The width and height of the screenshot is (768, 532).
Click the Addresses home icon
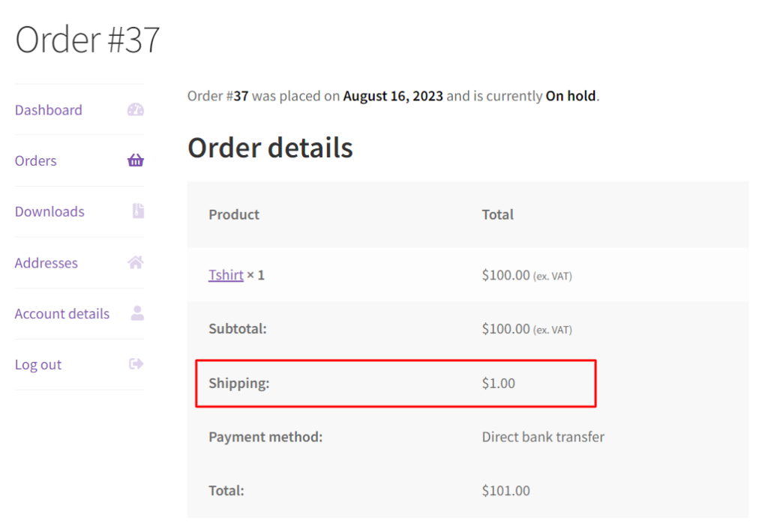point(135,262)
